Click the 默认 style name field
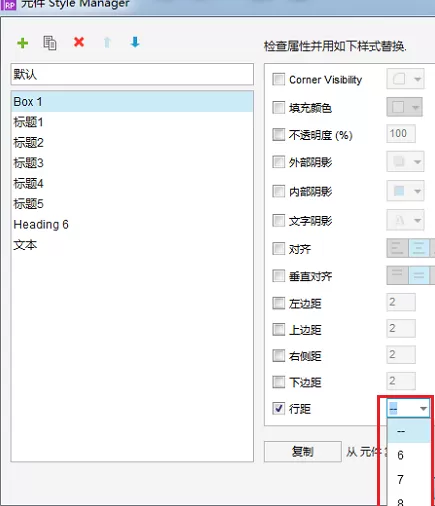435x506 pixels. pyautogui.click(x=132, y=74)
